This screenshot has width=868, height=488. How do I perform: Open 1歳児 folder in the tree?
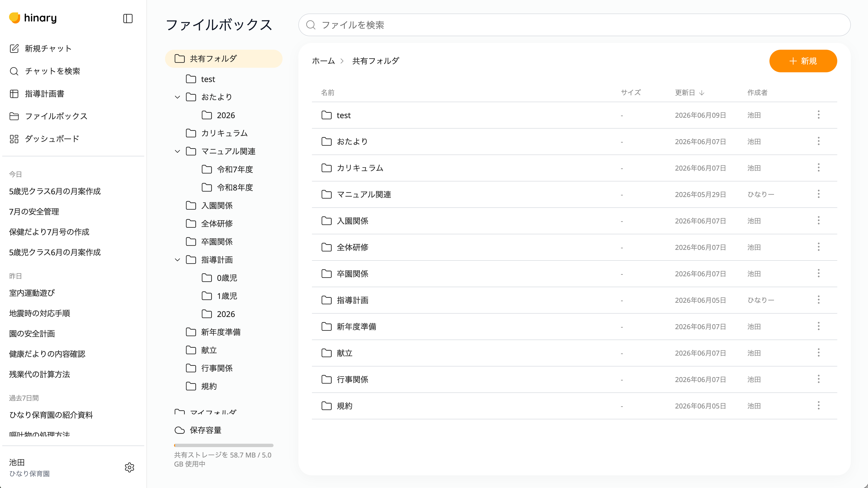[x=219, y=296]
